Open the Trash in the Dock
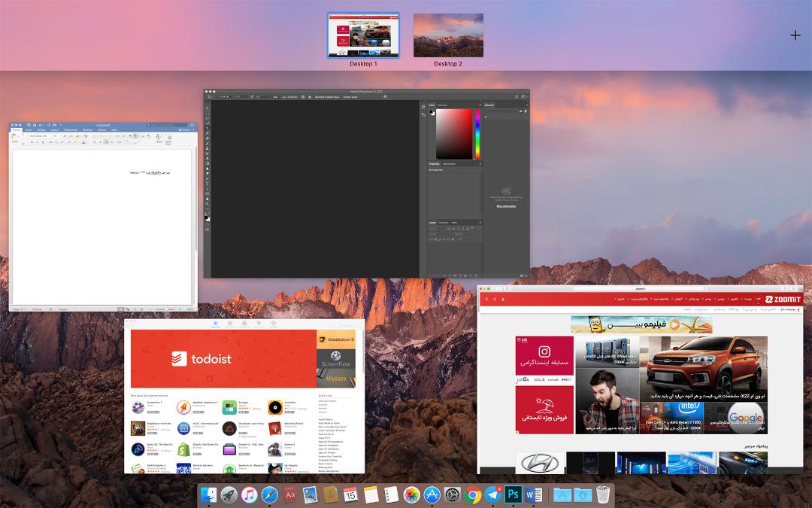This screenshot has width=812, height=508. coord(603,494)
